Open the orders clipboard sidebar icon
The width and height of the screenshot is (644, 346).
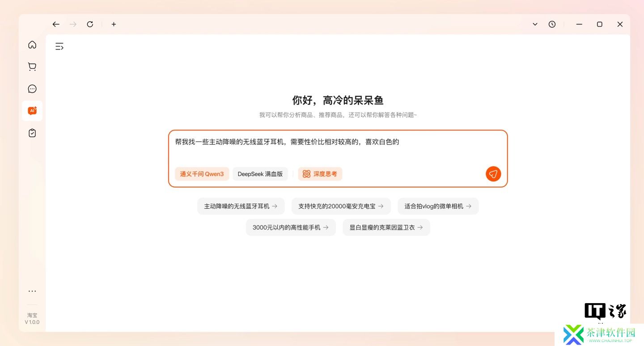click(32, 133)
